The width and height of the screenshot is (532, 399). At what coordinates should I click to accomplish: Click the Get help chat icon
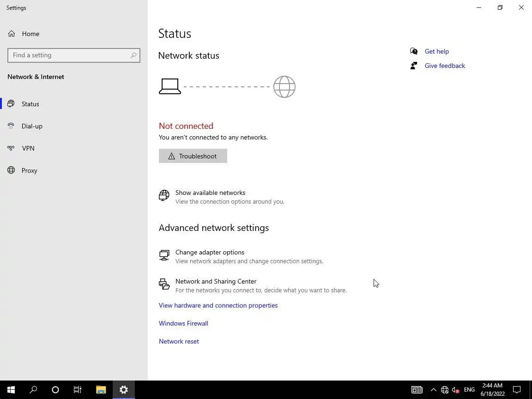[x=414, y=51]
